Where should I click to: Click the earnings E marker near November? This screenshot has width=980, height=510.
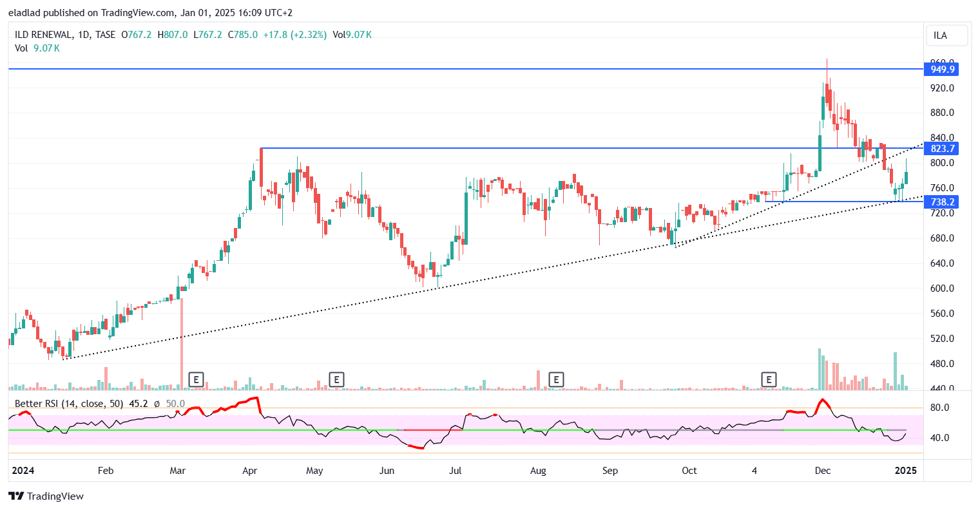point(768,379)
